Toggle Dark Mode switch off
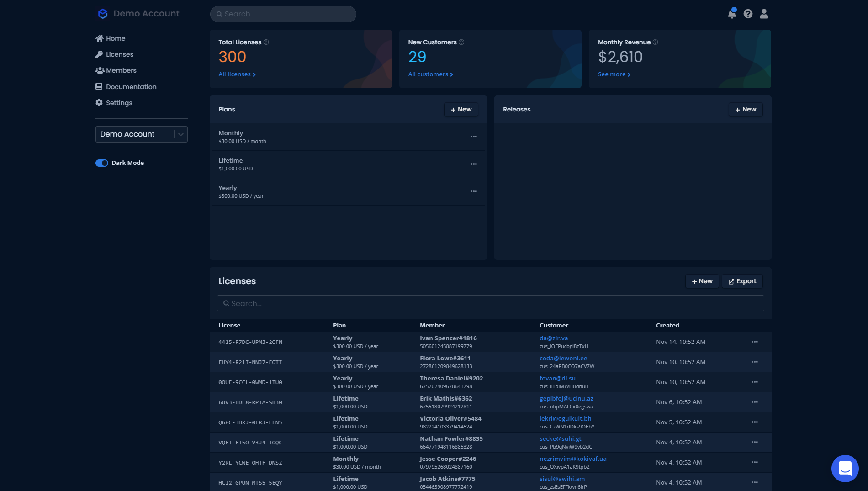Image resolution: width=868 pixels, height=491 pixels. tap(101, 163)
